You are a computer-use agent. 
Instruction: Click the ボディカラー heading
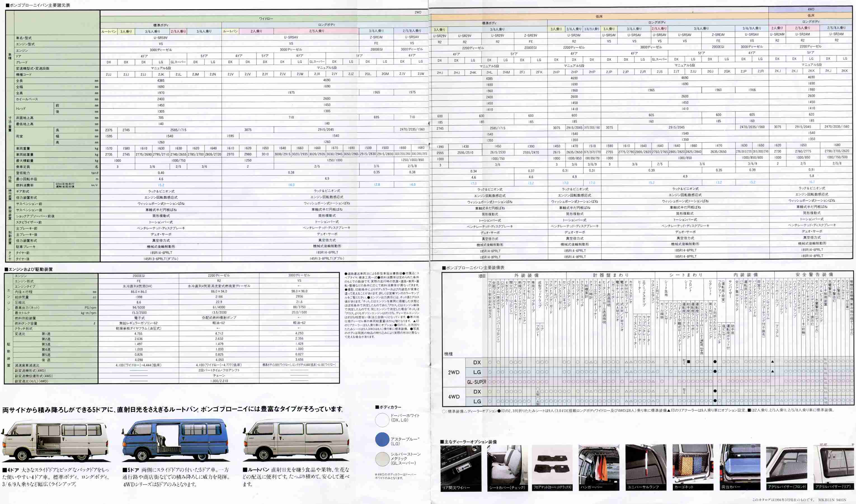(x=388, y=407)
